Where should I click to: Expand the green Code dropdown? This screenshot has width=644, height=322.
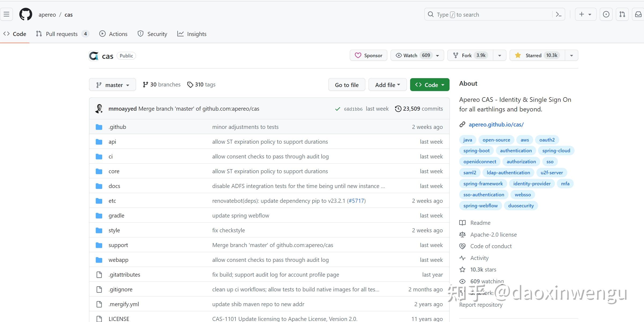coord(429,85)
